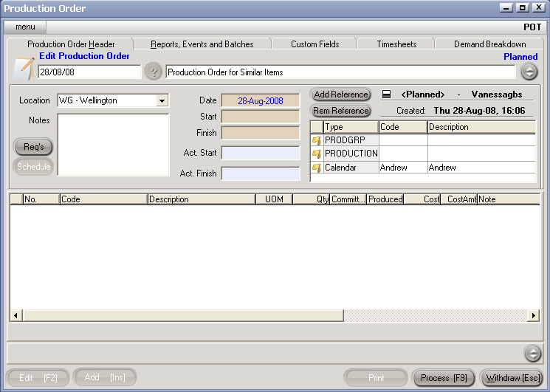Click the Andrew code cell in Calendar row

(403, 168)
